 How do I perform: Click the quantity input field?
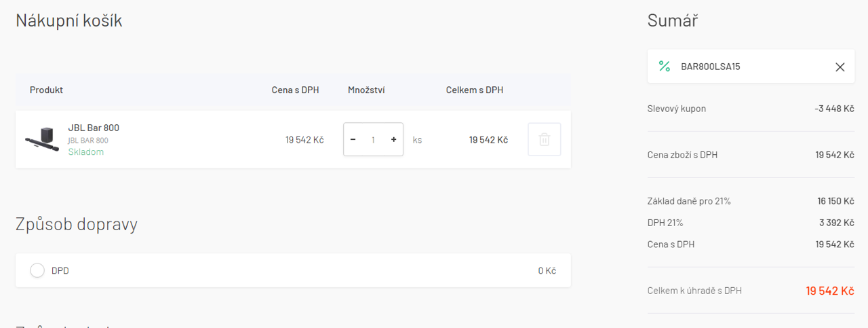373,139
